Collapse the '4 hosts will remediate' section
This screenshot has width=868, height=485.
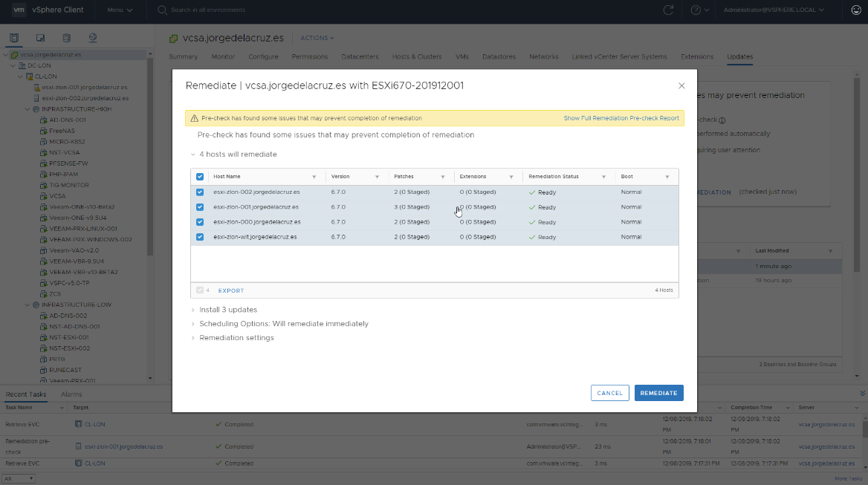click(193, 154)
